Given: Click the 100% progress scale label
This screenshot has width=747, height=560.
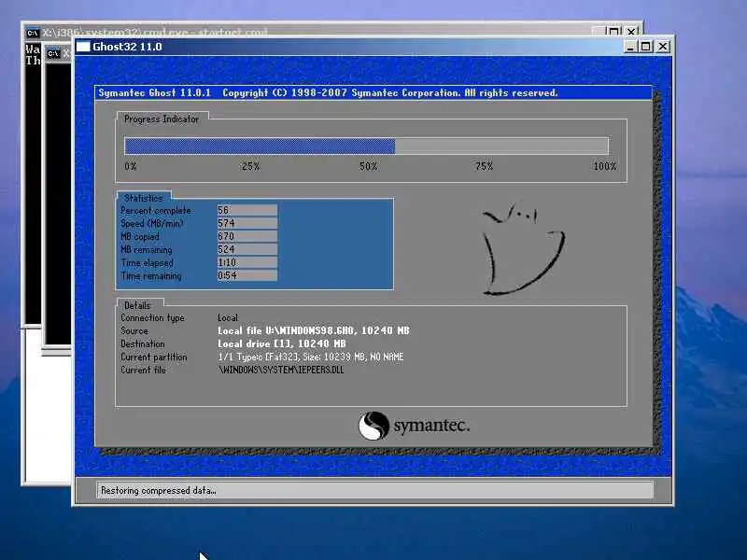Looking at the screenshot, I should click(604, 166).
